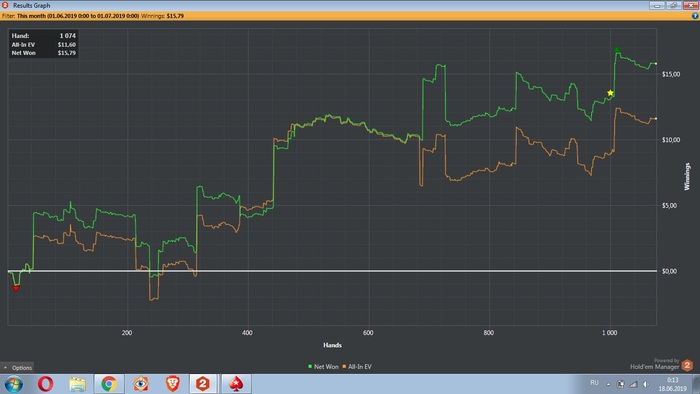Click the 1 000 hands axis label
This screenshot has height=394, width=700.
click(x=609, y=332)
